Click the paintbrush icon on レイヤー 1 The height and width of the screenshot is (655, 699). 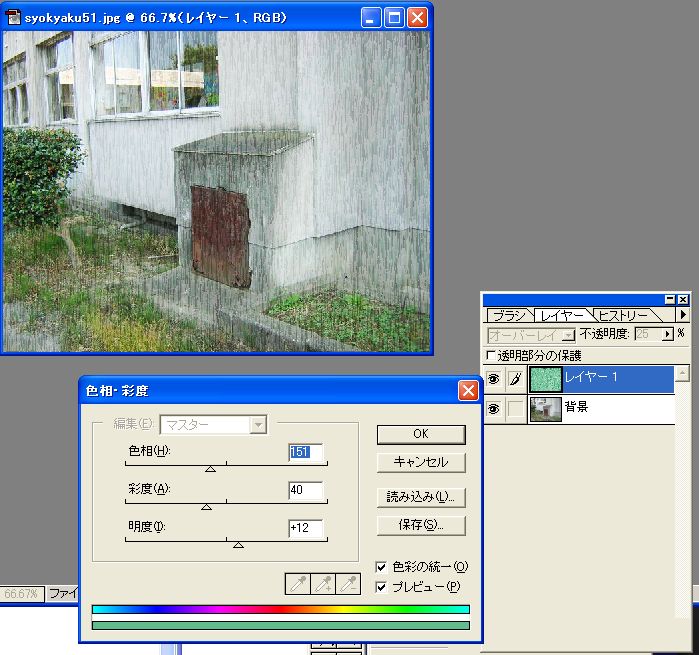pyautogui.click(x=515, y=378)
